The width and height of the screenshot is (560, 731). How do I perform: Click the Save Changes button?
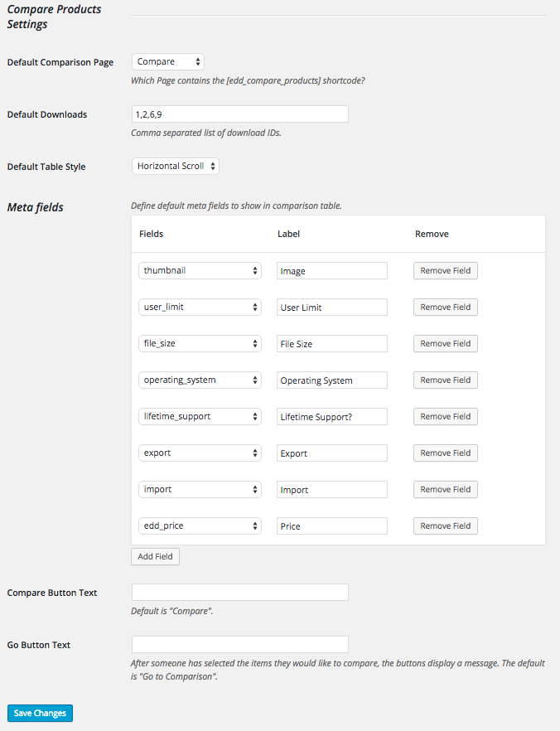tap(40, 713)
